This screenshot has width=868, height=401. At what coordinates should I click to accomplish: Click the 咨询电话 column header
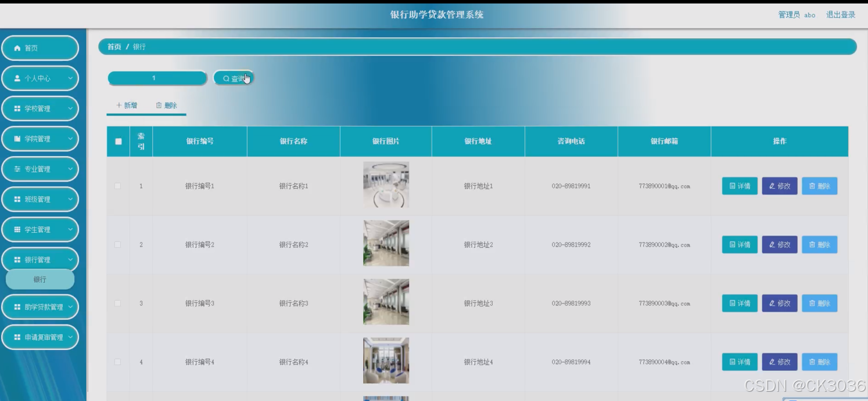(571, 141)
